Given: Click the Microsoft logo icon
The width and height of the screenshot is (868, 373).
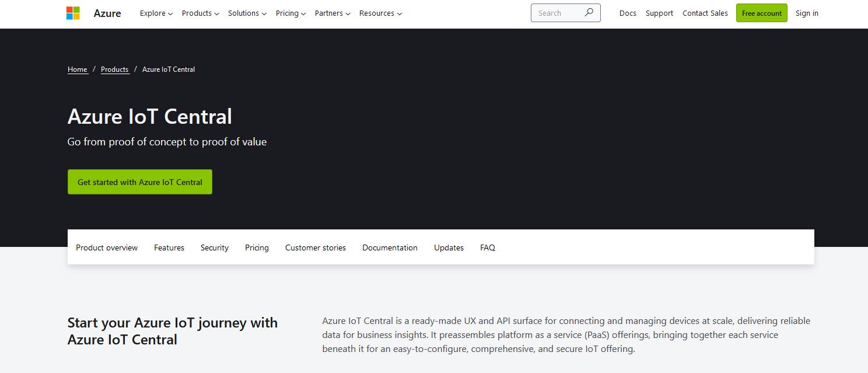Looking at the screenshot, I should (x=73, y=13).
